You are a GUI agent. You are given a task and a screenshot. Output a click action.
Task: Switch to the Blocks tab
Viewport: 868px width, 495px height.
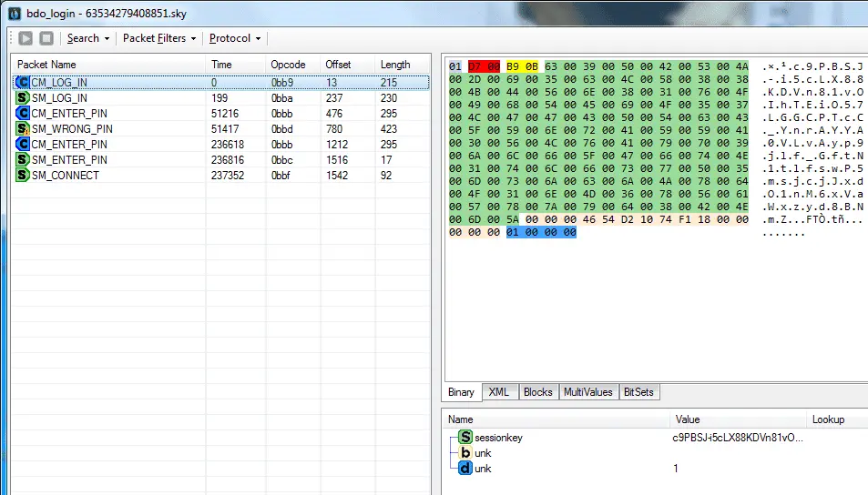pyautogui.click(x=538, y=391)
